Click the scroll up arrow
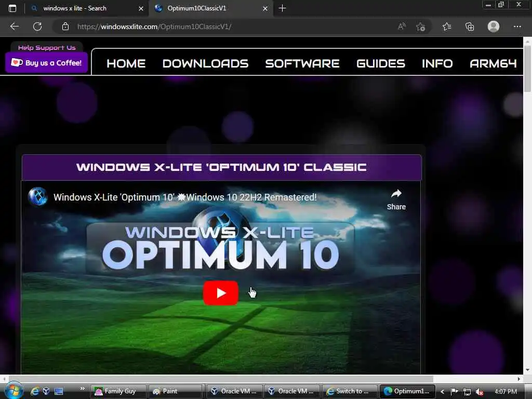 click(527, 41)
